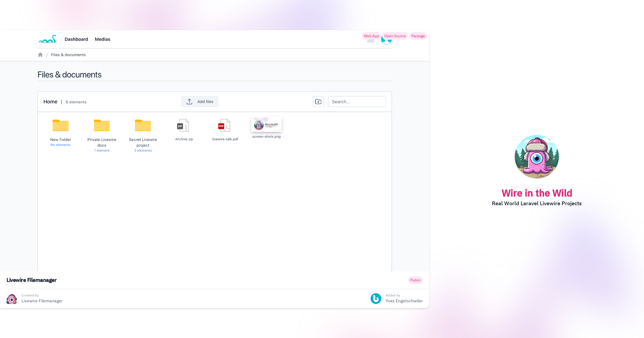Click the new folder icon button
Image resolution: width=644 pixels, height=338 pixels.
click(x=318, y=101)
